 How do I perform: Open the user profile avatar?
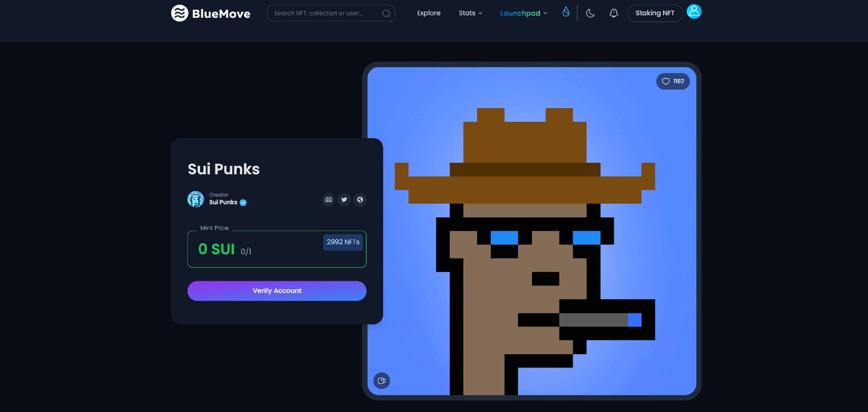[694, 11]
